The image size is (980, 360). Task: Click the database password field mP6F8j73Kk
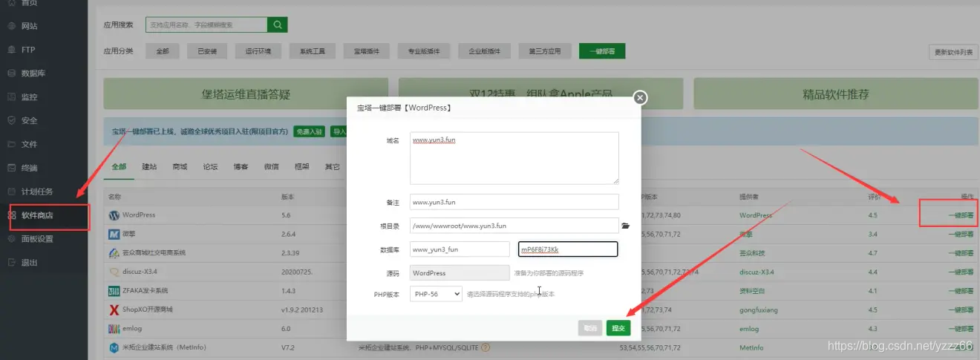coord(568,249)
